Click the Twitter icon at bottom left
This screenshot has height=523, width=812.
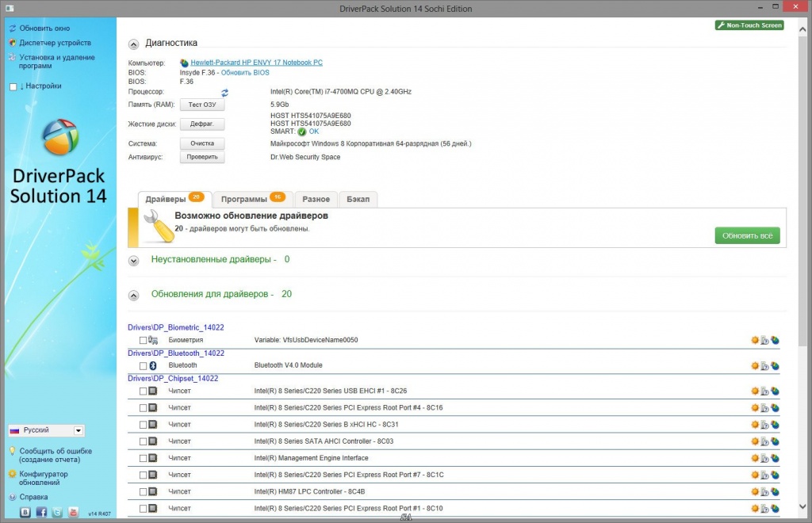click(57, 512)
